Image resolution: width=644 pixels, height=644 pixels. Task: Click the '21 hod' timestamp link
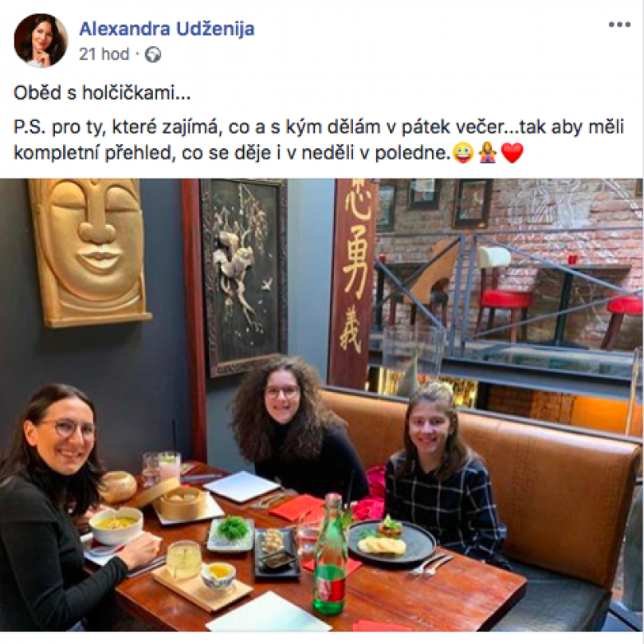pos(104,54)
